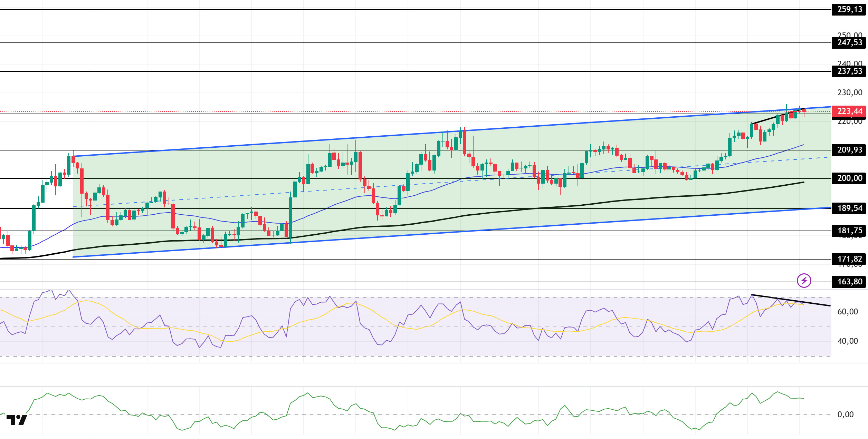868x439 pixels.
Task: Click the 163,80 price level label
Action: (849, 282)
